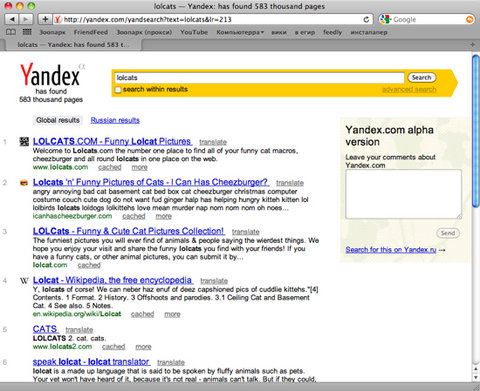Click the red close window button
This screenshot has width=480, height=391.
[x=8, y=6]
